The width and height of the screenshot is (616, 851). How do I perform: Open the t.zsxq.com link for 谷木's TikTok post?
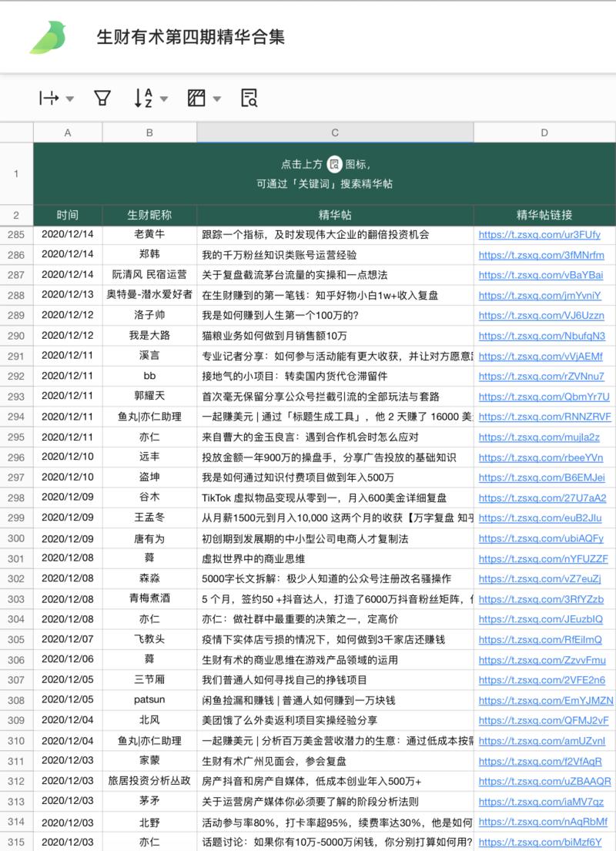pyautogui.click(x=544, y=498)
